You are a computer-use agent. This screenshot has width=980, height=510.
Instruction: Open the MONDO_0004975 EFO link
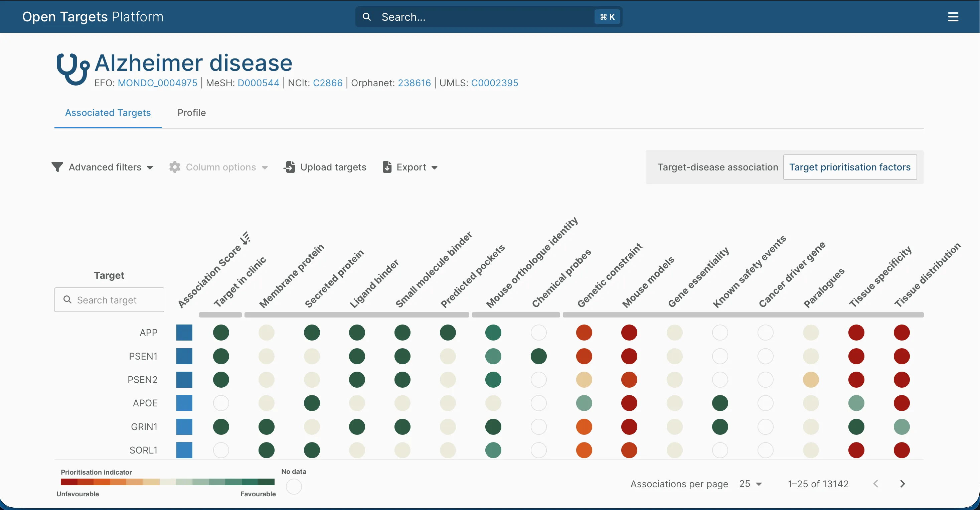[158, 83]
